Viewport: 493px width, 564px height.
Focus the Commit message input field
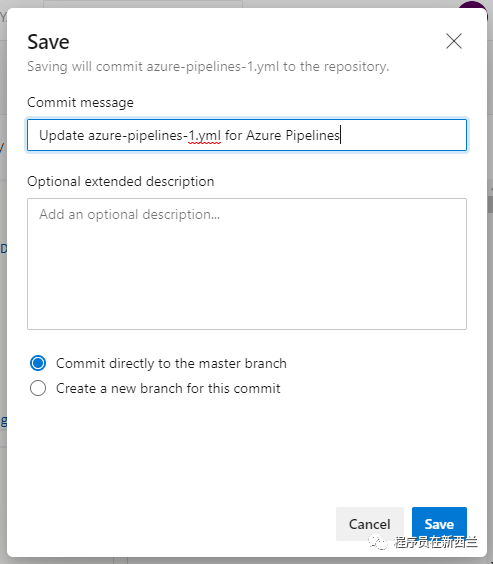(247, 135)
